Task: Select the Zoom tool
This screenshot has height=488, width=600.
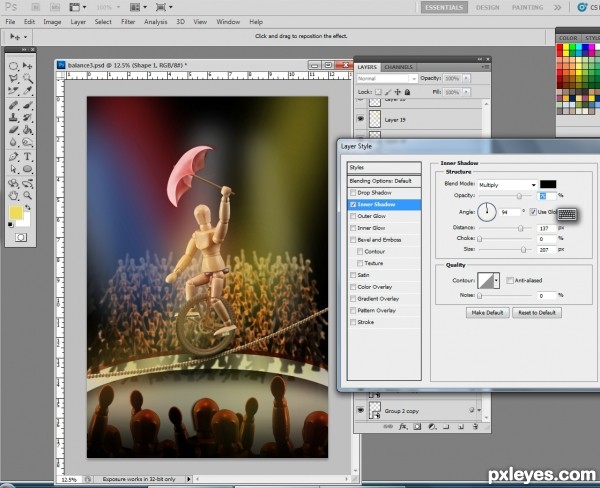Action: pyautogui.click(x=28, y=196)
